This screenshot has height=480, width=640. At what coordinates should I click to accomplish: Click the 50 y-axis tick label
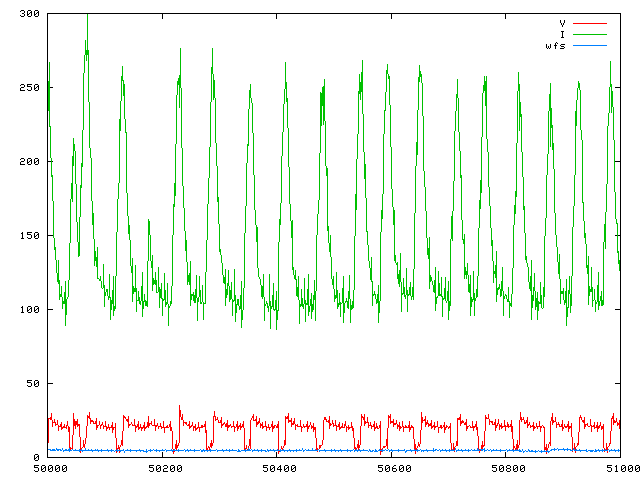tap(31, 384)
